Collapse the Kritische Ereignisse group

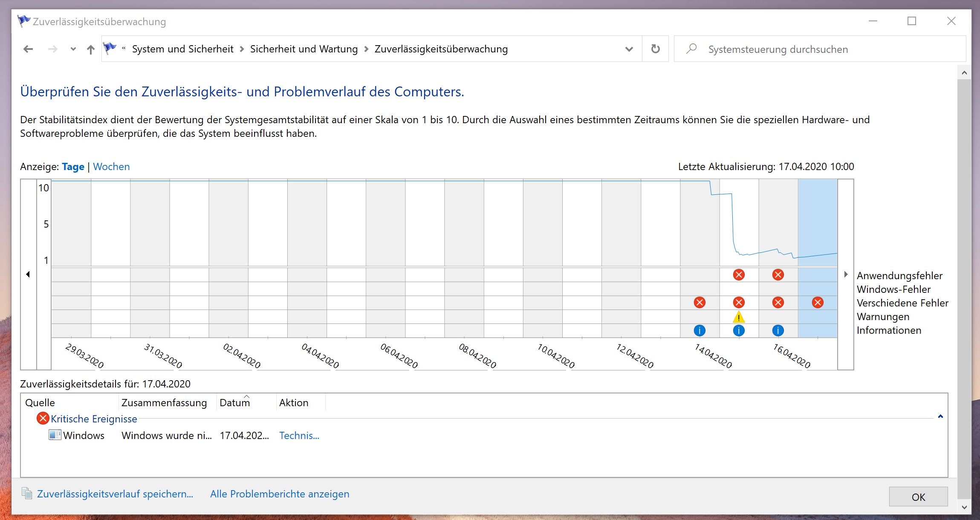coord(940,417)
